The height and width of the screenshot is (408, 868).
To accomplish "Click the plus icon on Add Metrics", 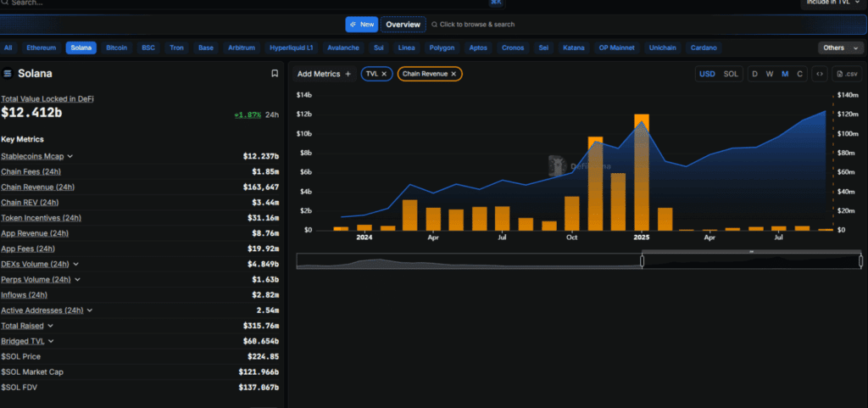I will [x=348, y=74].
